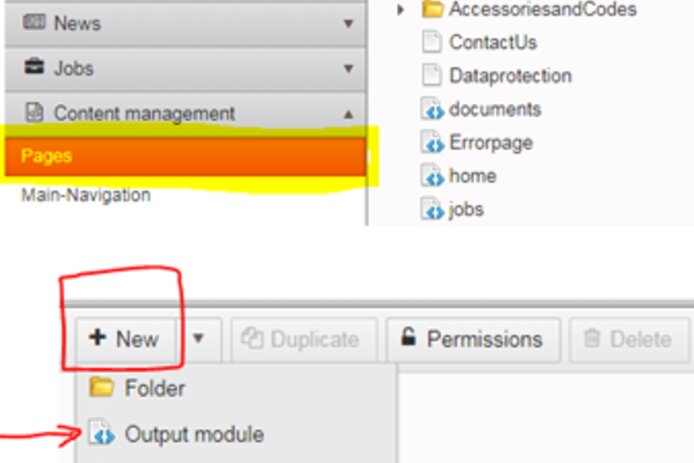This screenshot has width=694, height=463.
Task: Click the ContactUs blank page icon
Action: (432, 42)
